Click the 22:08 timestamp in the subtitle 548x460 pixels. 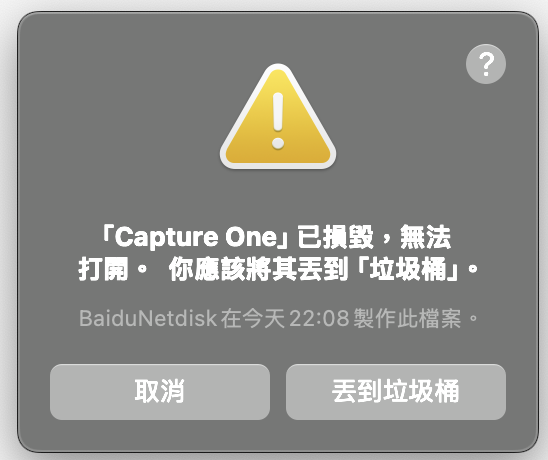(319, 318)
